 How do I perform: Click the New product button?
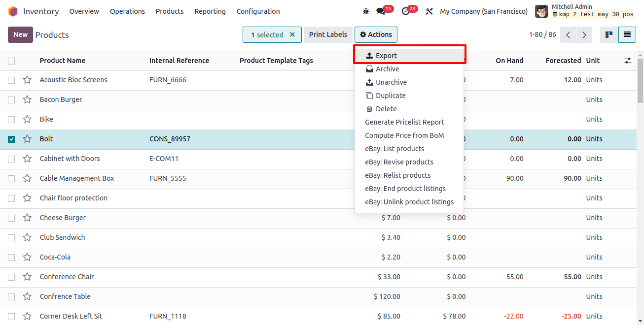pyautogui.click(x=20, y=34)
